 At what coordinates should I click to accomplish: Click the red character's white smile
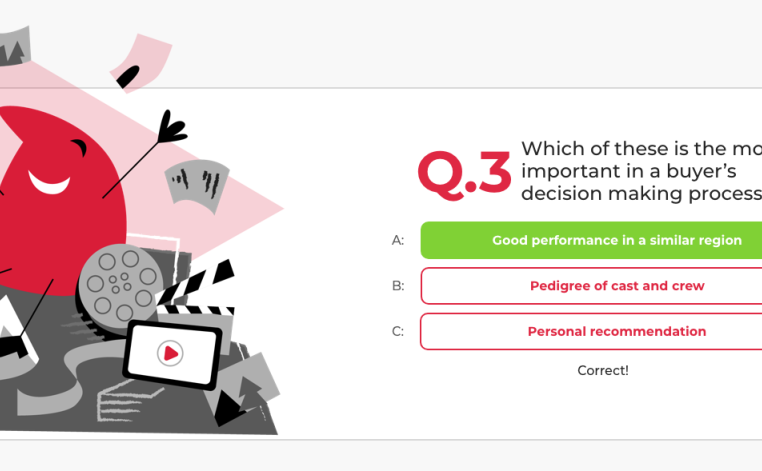coord(49,183)
